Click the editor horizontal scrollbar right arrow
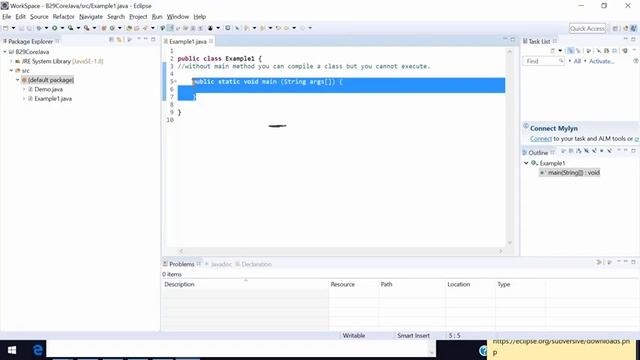 [x=500, y=251]
